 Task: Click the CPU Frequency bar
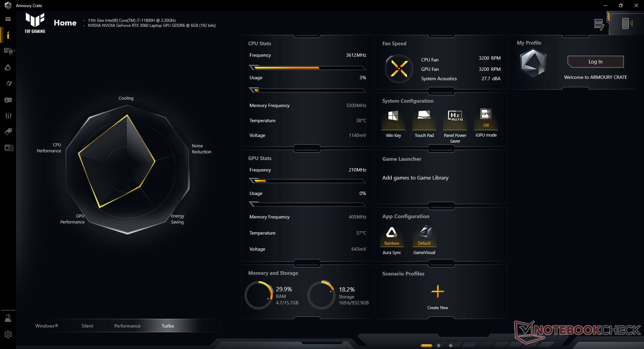pos(307,68)
